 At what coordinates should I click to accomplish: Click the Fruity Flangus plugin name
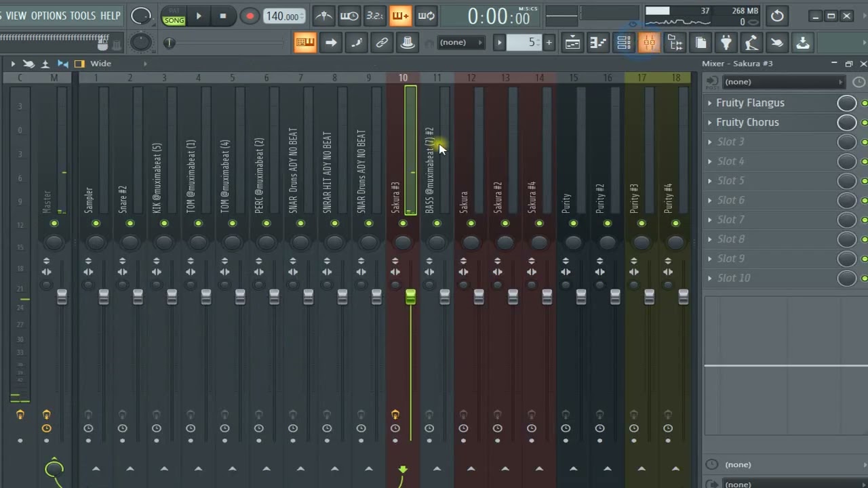750,103
